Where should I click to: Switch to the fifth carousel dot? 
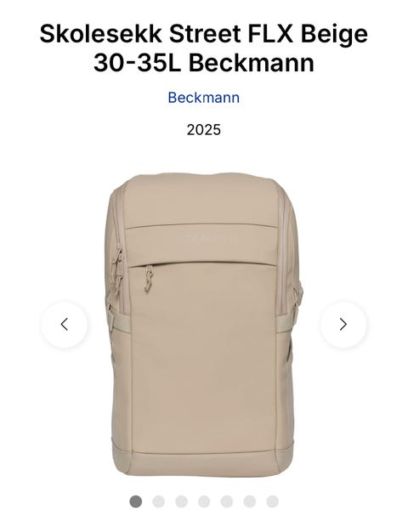click(227, 501)
